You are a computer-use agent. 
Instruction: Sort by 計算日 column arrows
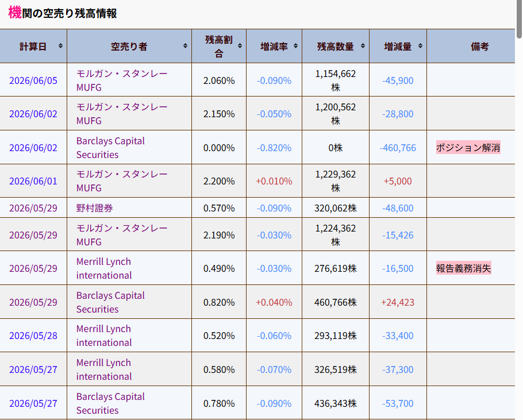(x=60, y=46)
